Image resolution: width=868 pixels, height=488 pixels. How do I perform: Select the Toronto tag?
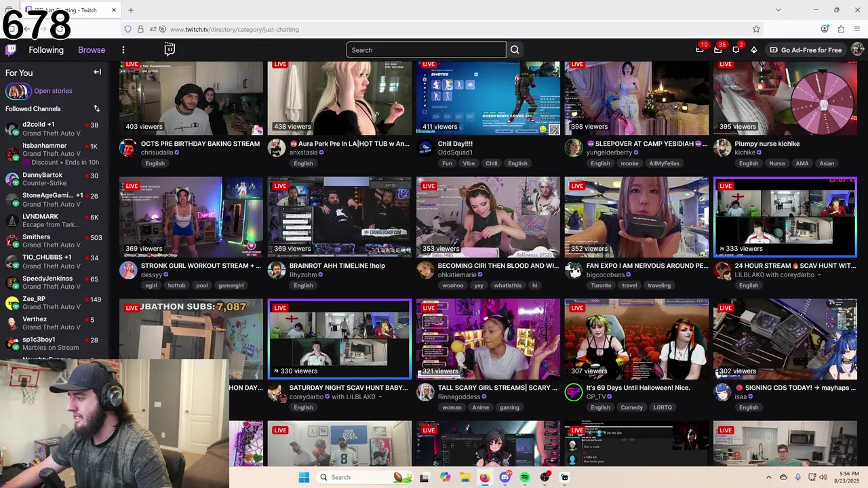(x=601, y=285)
